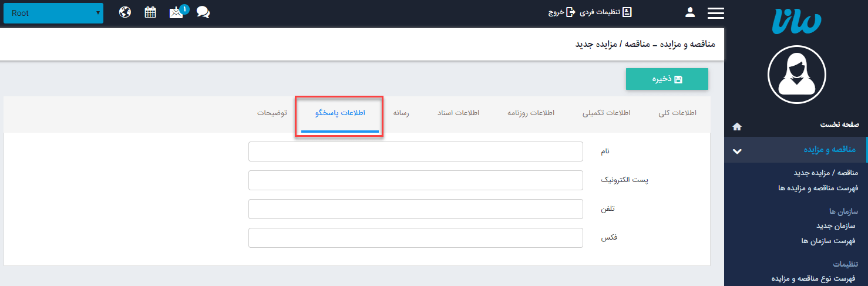The height and width of the screenshot is (286, 868).
Task: Open the calendar icon in top bar
Action: (150, 12)
